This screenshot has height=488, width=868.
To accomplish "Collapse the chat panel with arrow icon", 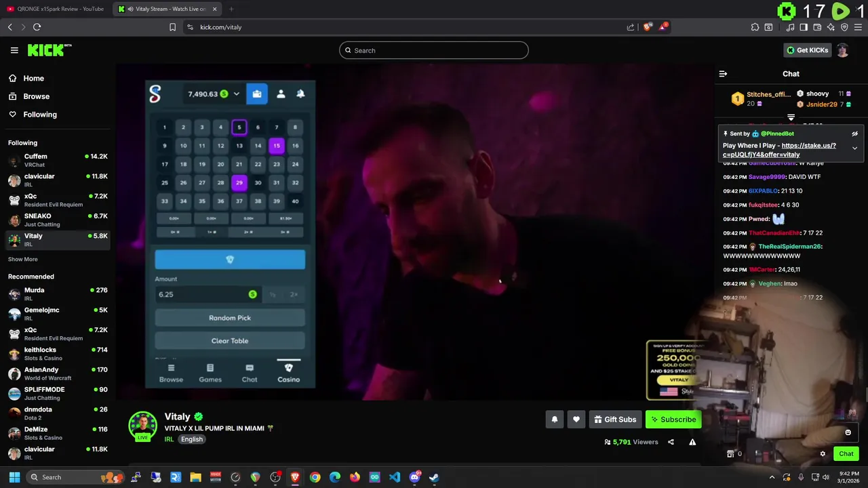I will pyautogui.click(x=723, y=74).
